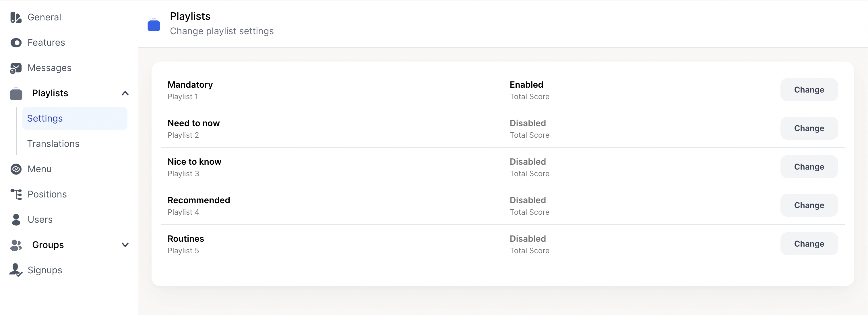Change the Mandatory playlist settings
The image size is (868, 315).
(x=809, y=90)
